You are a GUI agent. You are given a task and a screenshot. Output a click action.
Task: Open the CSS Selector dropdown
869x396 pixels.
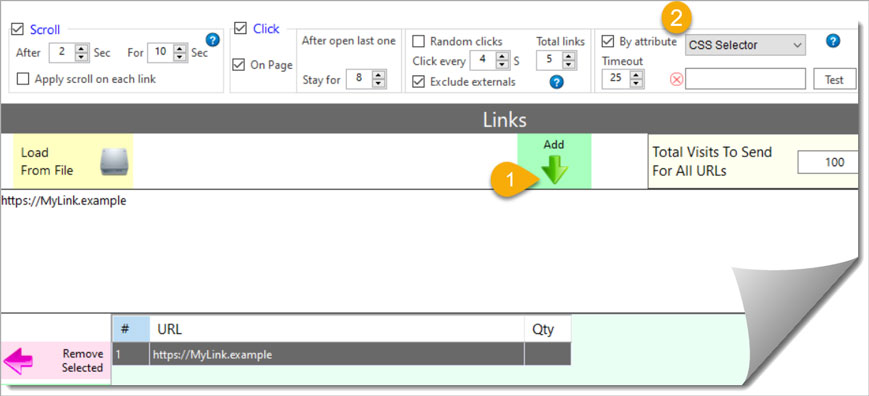point(745,45)
